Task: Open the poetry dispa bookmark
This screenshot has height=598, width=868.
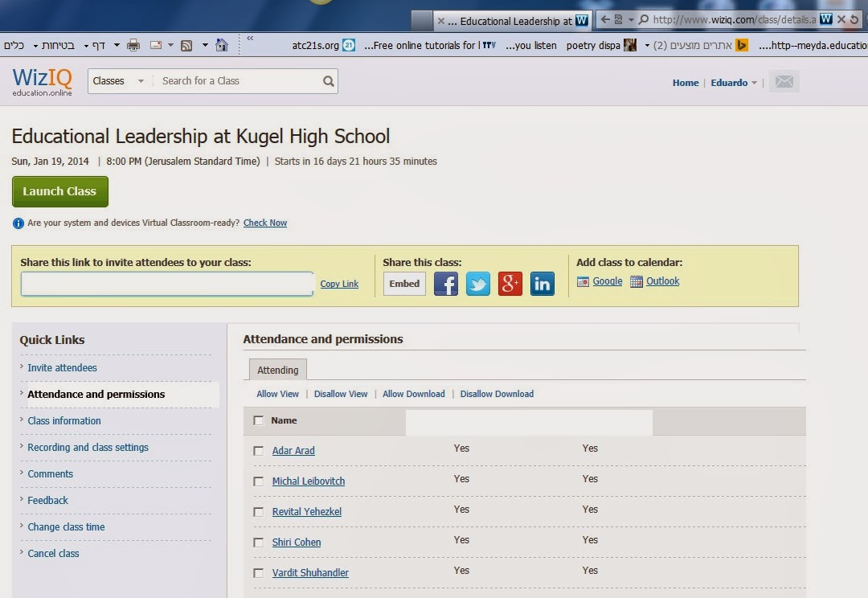Action: click(601, 45)
